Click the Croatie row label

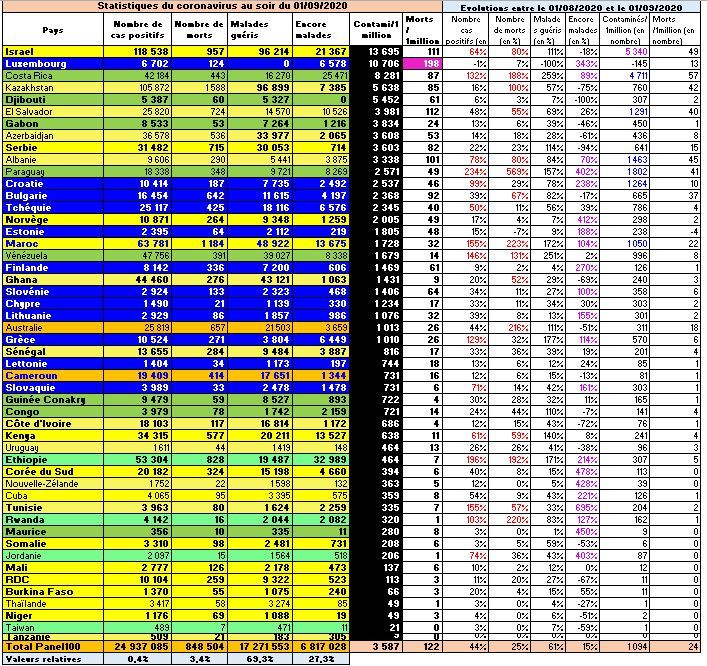pyautogui.click(x=53, y=184)
